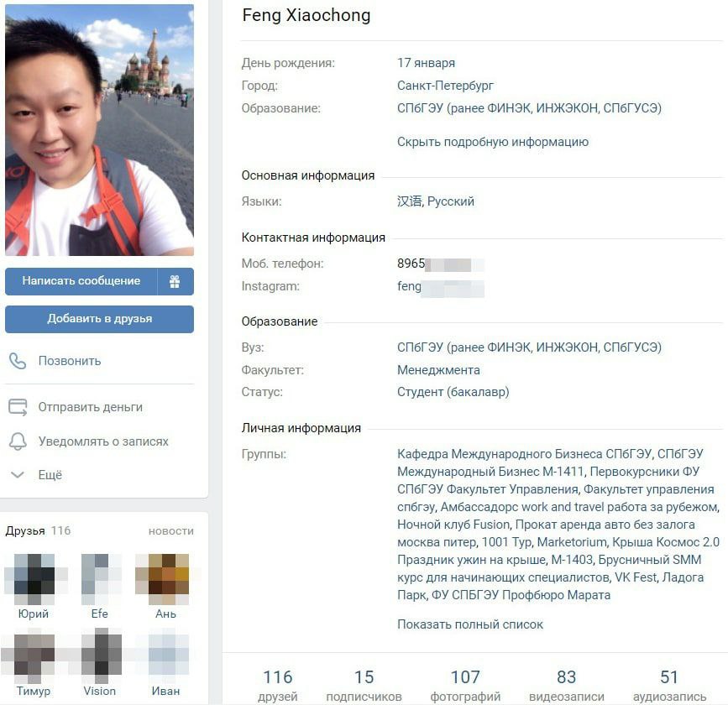Viewport: 728px width, 705px height.
Task: Click the phone call icon
Action: (18, 361)
